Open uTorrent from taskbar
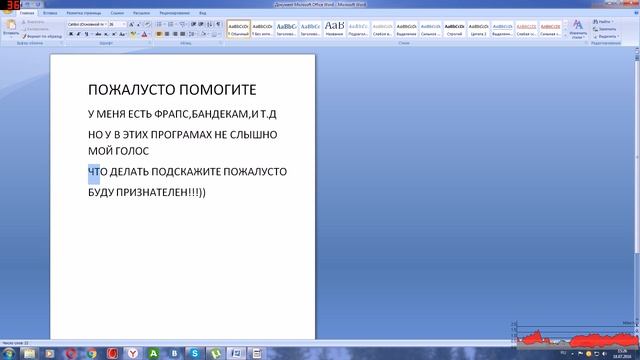The width and height of the screenshot is (640, 360). [x=215, y=353]
